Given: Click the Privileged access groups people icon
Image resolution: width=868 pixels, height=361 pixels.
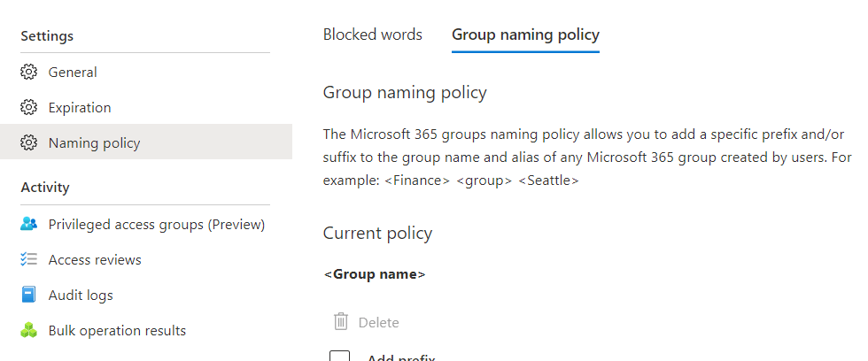Looking at the screenshot, I should click(28, 224).
